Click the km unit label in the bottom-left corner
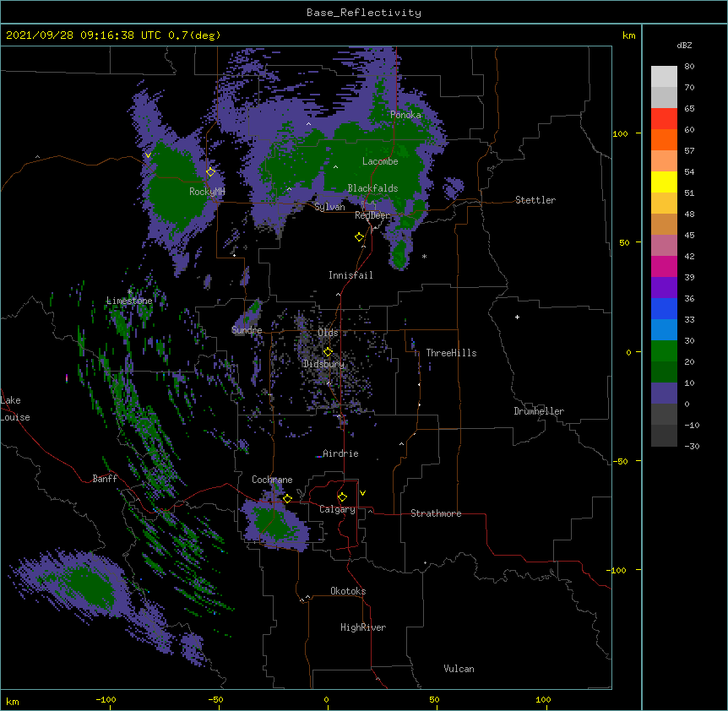The height and width of the screenshot is (711, 728). click(13, 702)
